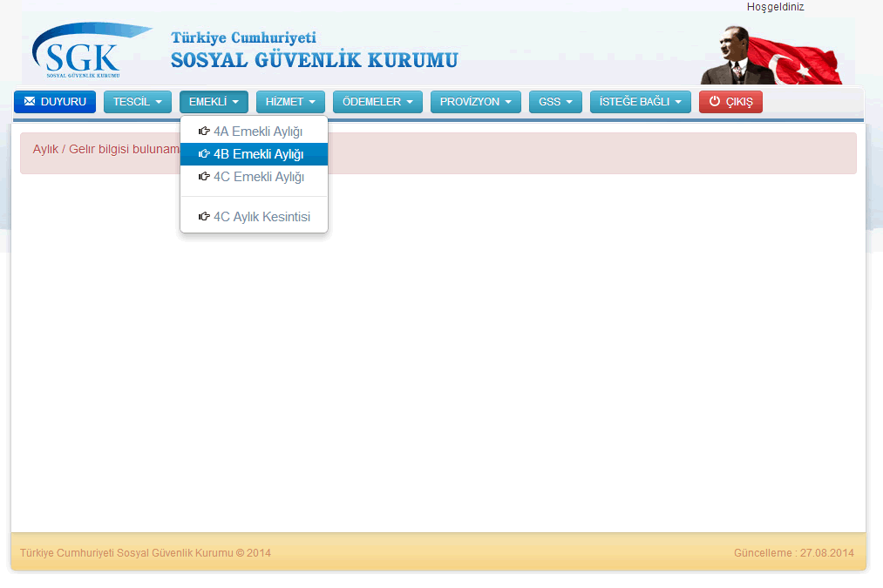Viewport: 883px width, 588px height.
Task: Click the envelope icon on DUYURU
Action: 30,101
